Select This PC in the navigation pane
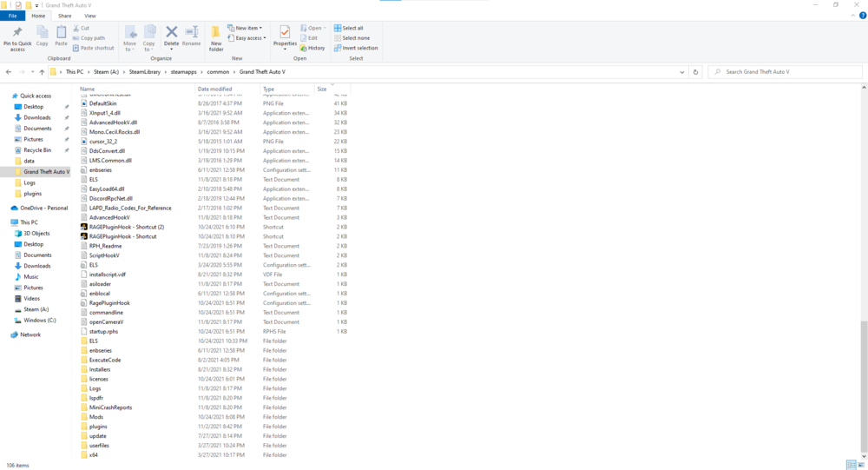The width and height of the screenshot is (868, 470). click(x=29, y=222)
